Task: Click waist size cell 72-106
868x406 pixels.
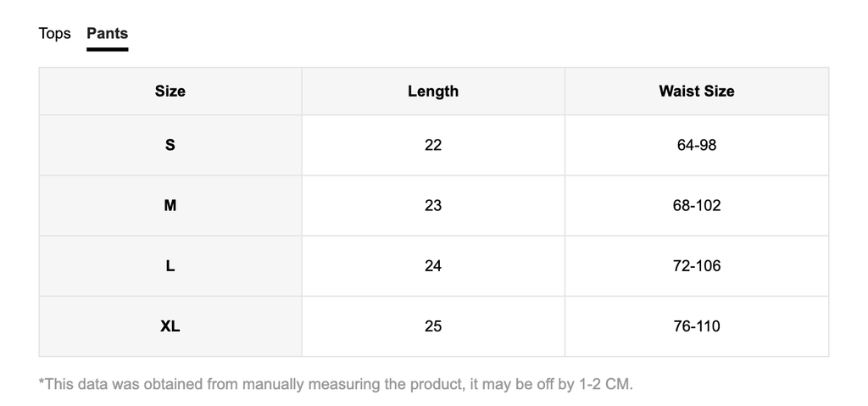Action: (x=697, y=266)
